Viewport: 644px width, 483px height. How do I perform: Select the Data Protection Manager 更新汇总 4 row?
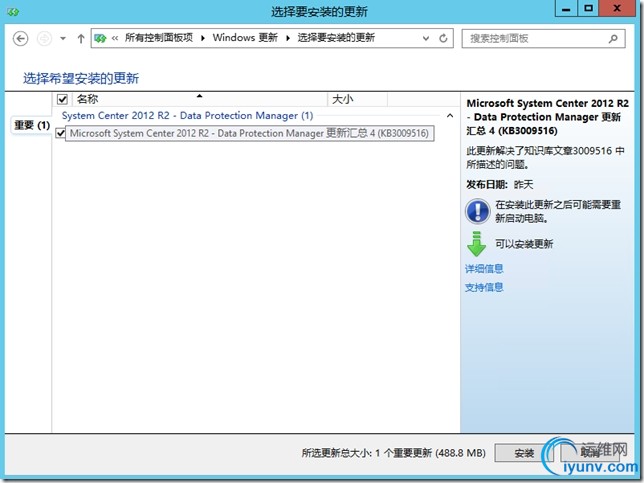point(250,133)
